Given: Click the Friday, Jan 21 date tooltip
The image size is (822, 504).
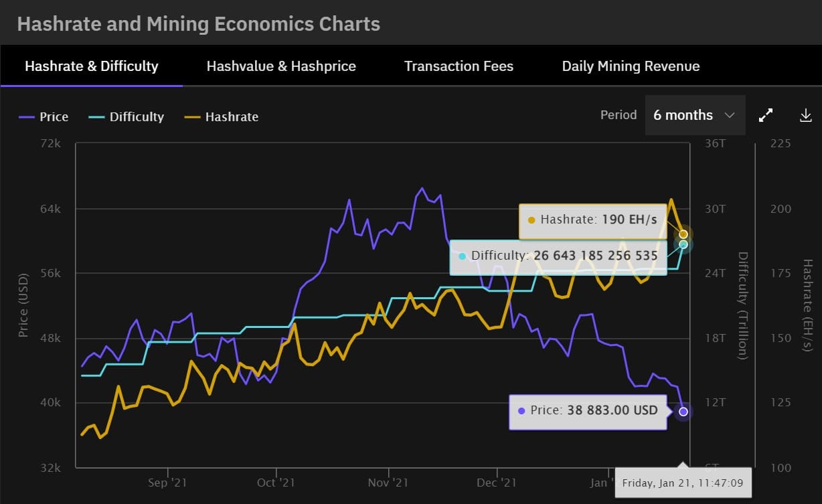Looking at the screenshot, I should click(683, 483).
